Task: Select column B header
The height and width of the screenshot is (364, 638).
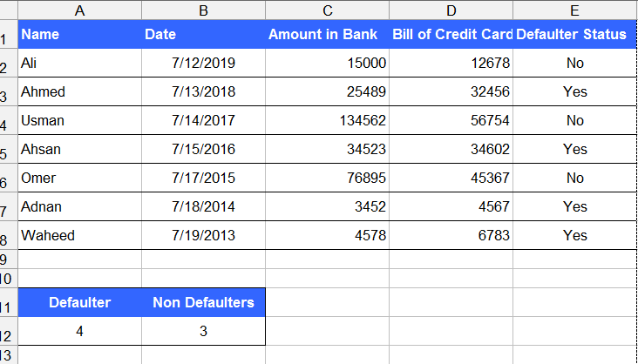Action: (x=203, y=10)
